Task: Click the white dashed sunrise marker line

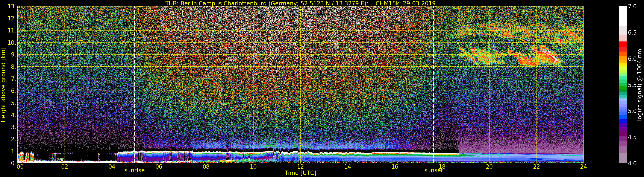Action: [135, 85]
